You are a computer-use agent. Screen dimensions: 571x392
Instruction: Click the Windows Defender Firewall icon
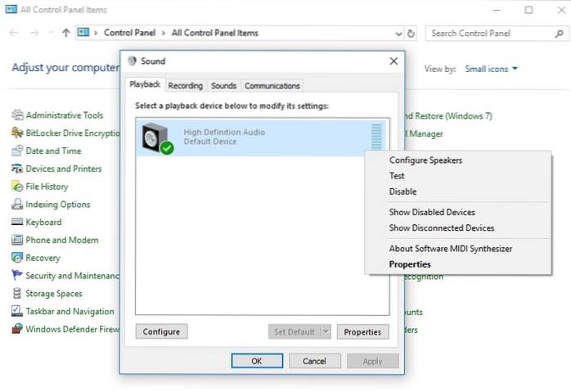pyautogui.click(x=17, y=329)
